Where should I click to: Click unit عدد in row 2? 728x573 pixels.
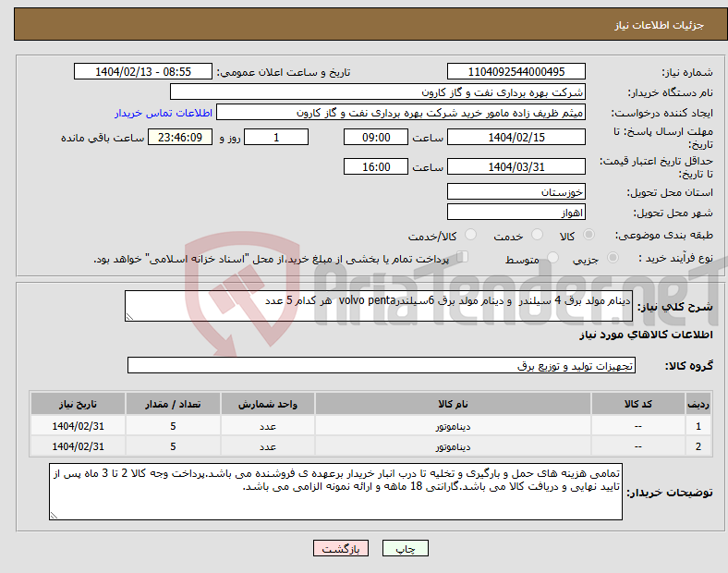pos(268,446)
